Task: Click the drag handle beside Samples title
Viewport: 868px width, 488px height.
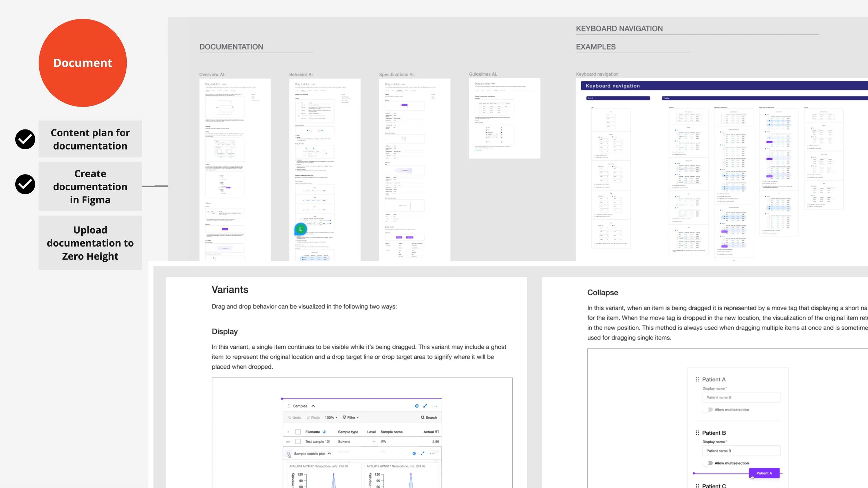Action: (289, 406)
